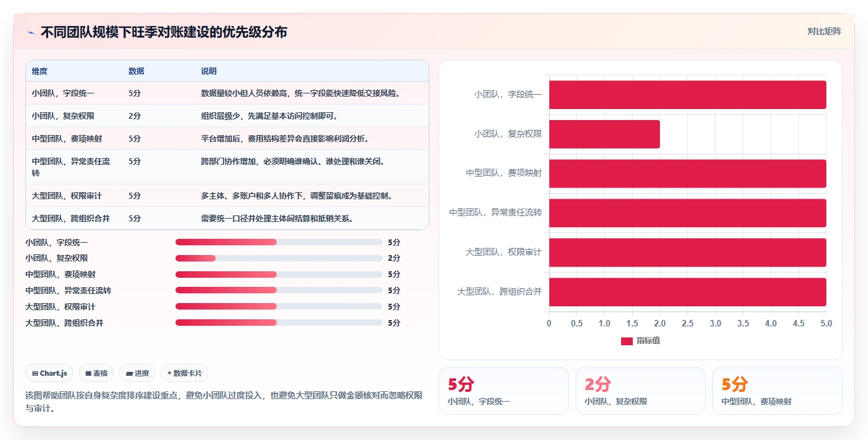This screenshot has height=440, width=868.
Task: Click chart axis label 中型团队，费项映射
Action: [x=504, y=174]
